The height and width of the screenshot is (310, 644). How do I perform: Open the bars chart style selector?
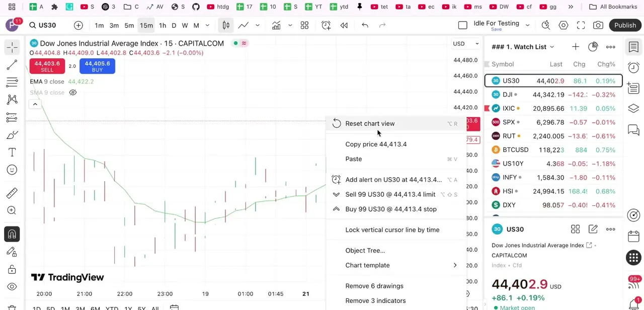(226, 25)
